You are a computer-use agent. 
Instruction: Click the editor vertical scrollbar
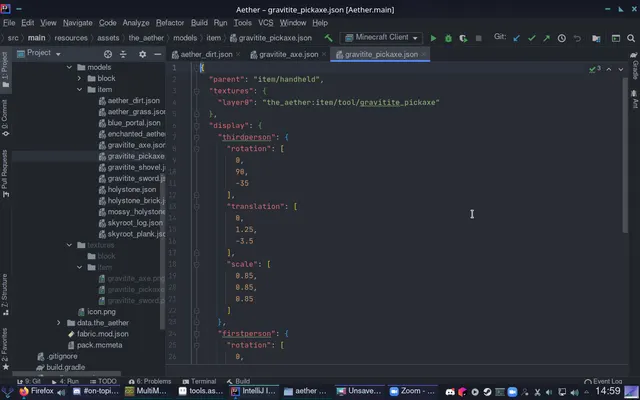625,155
